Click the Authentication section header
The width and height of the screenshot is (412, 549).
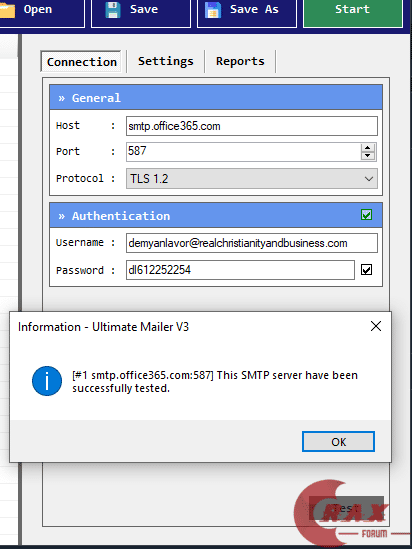pos(216,216)
